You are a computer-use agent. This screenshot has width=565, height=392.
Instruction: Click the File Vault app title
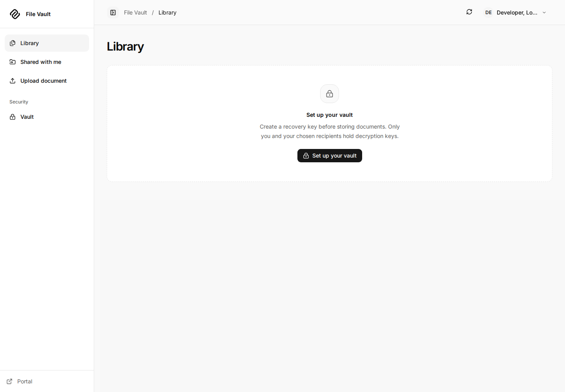click(x=38, y=14)
